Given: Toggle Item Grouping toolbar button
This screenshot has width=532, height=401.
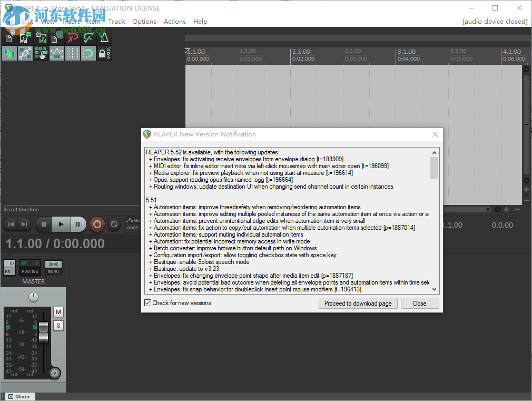Looking at the screenshot, I should (25, 53).
